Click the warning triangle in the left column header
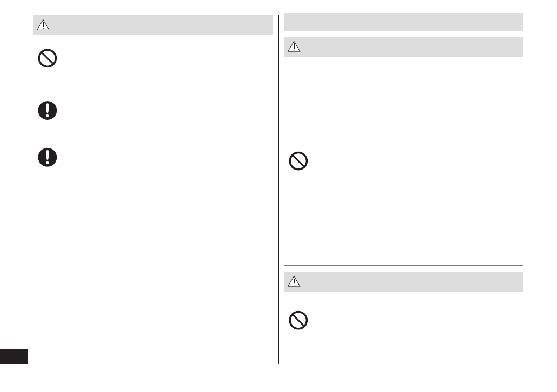 tap(43, 25)
